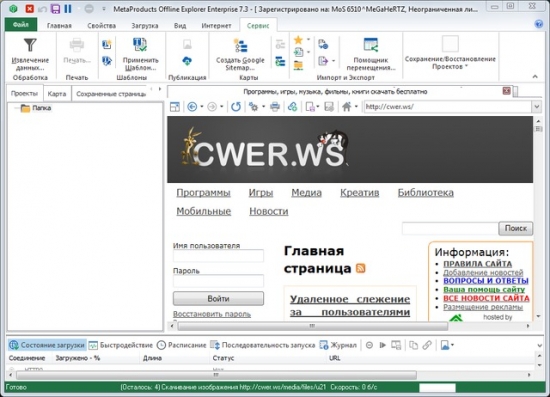Click the layout panel icon left of the browser back button

(175, 107)
